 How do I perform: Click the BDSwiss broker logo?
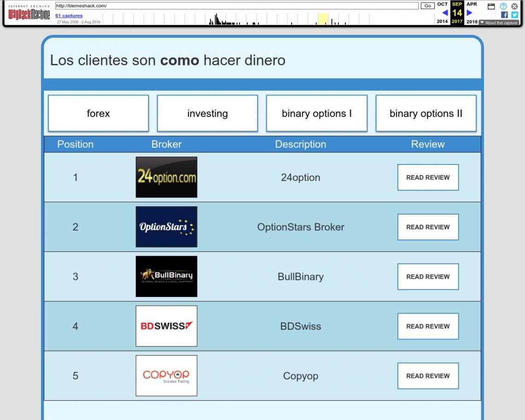click(166, 326)
